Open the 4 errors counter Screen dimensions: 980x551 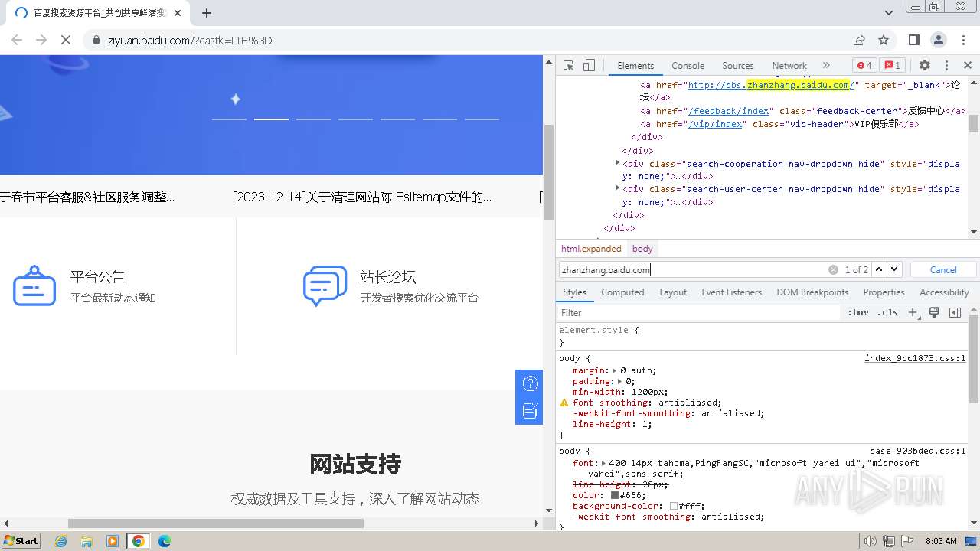[864, 65]
